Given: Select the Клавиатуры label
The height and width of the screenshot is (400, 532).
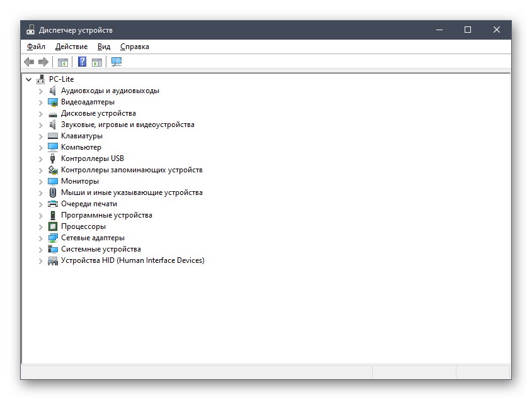Looking at the screenshot, I should click(x=82, y=136).
